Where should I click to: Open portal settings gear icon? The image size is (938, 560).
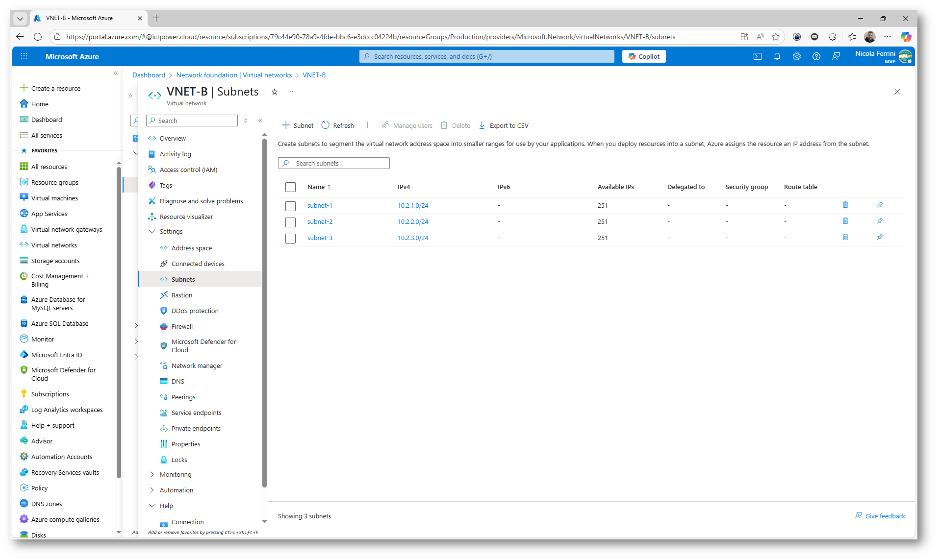point(796,56)
